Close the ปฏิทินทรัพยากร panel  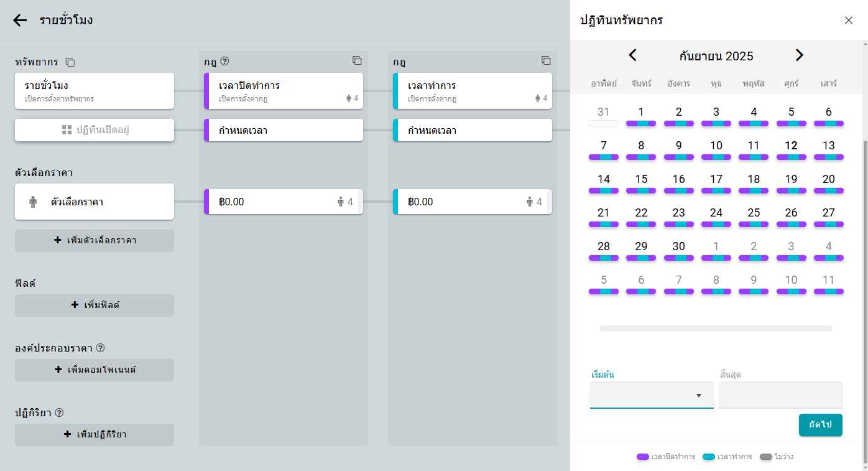click(x=849, y=20)
